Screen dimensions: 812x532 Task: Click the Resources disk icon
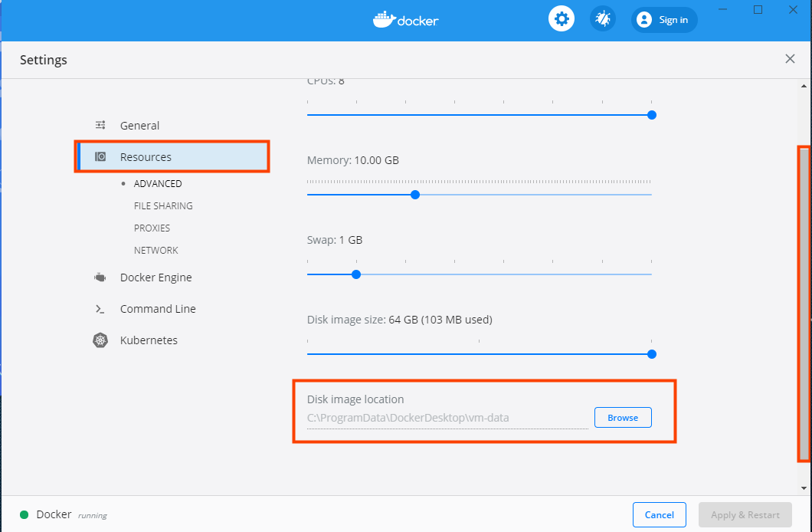(100, 156)
